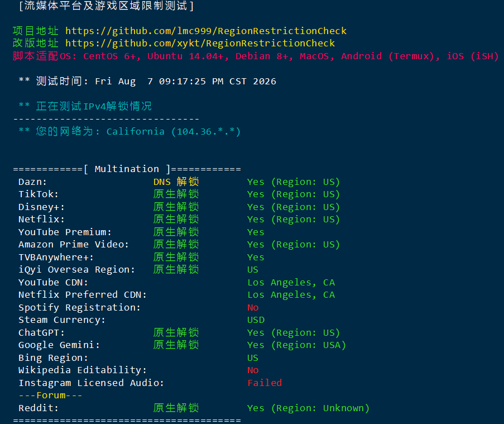Click YouTube CDN Los Angeles value
The width and height of the screenshot is (504, 424).
coord(291,282)
